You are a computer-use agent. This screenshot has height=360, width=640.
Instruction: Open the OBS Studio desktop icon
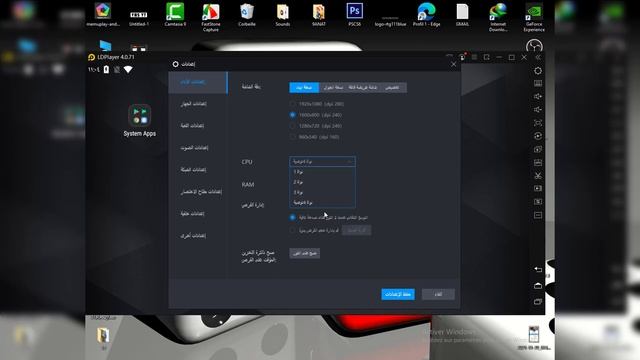pyautogui.click(x=534, y=47)
